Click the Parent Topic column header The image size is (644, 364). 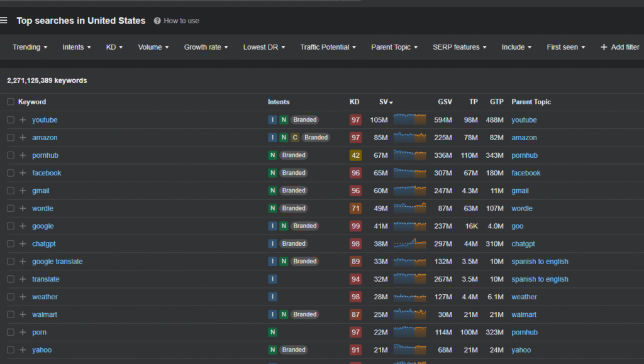531,102
